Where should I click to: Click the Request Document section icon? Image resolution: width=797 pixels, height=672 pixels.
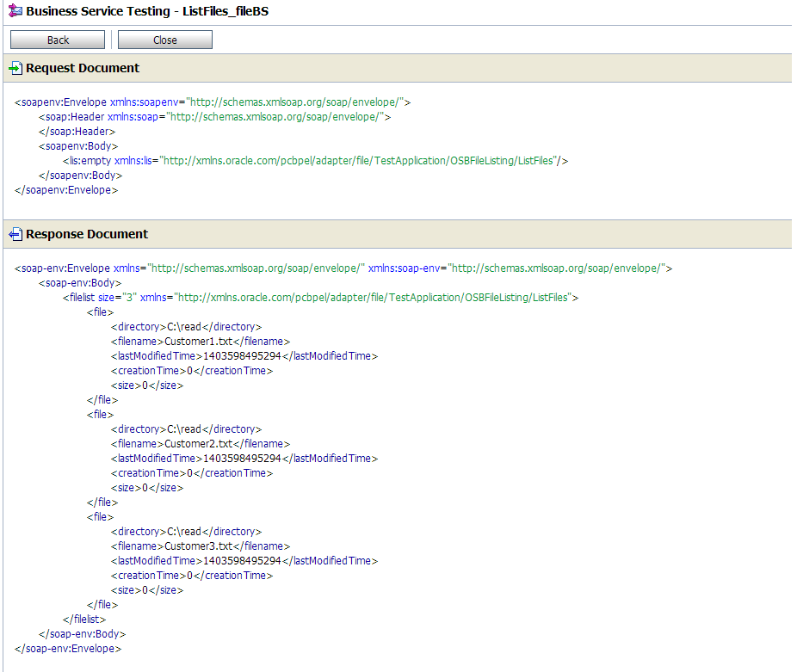[15, 68]
